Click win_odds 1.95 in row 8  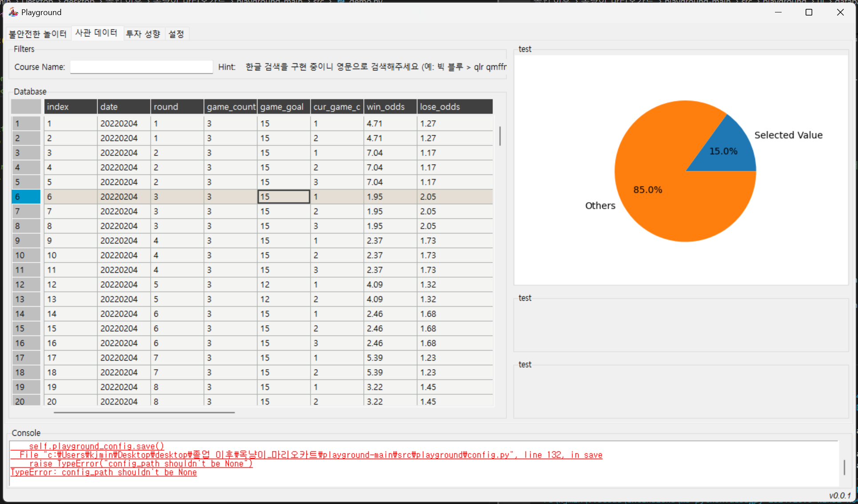tap(390, 226)
